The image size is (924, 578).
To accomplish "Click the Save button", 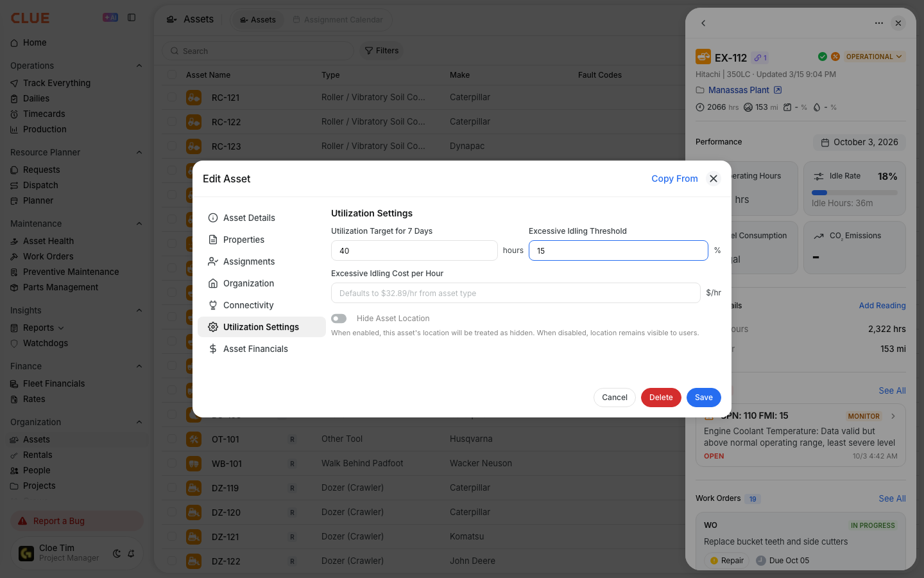I will point(704,398).
